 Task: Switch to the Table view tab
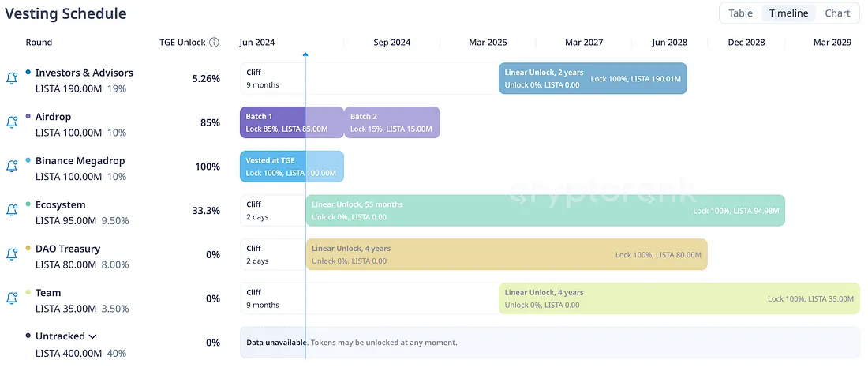pyautogui.click(x=740, y=13)
